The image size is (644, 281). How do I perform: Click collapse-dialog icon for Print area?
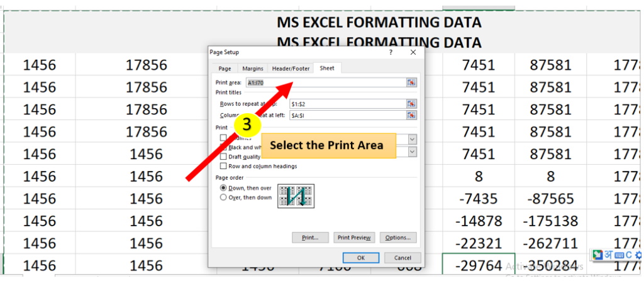[411, 82]
